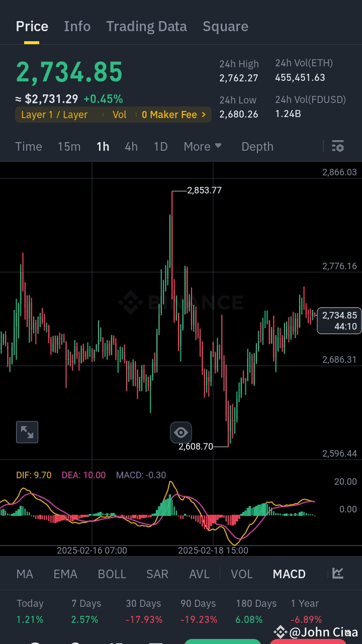Enable the SAR indicator
The width and height of the screenshot is (362, 644).
pos(157,574)
